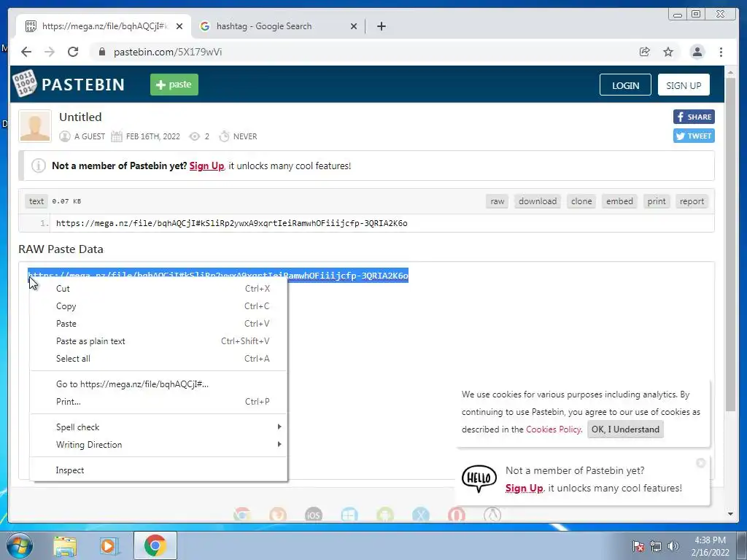The width and height of the screenshot is (747, 560).
Task: Choose Paste from the context menu
Action: [158, 324]
